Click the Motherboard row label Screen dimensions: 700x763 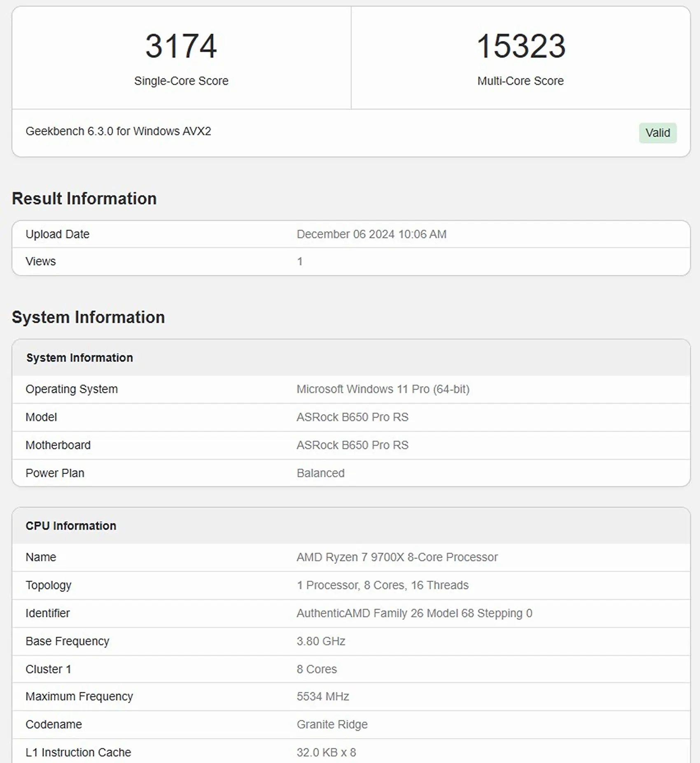tap(58, 445)
